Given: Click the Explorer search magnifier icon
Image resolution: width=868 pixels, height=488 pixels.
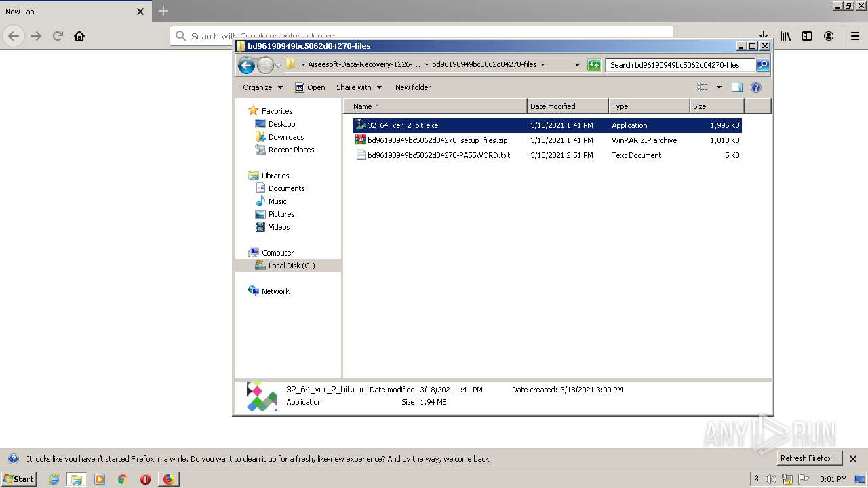Looking at the screenshot, I should tap(763, 65).
